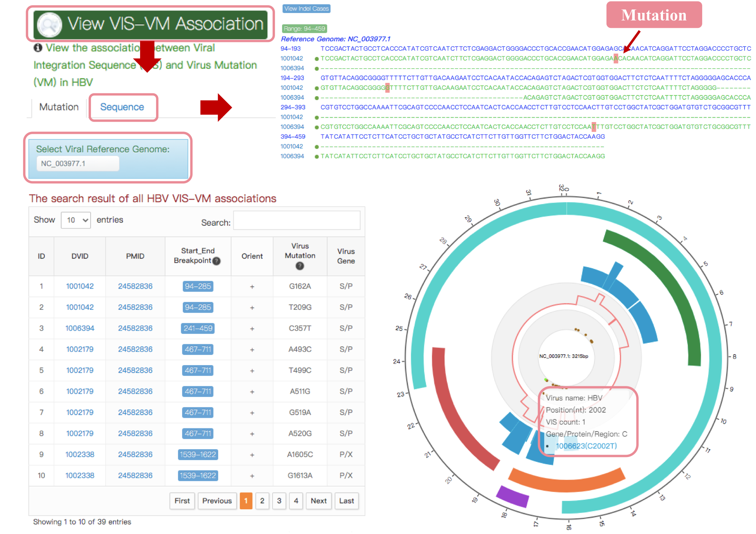The image size is (756, 534).
Task: Click the View Indel Cases button
Action: 306,9
